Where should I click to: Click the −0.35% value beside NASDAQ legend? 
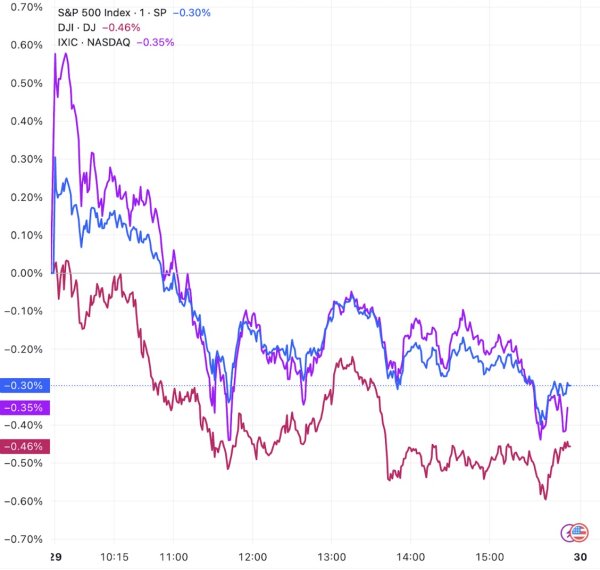[x=155, y=42]
